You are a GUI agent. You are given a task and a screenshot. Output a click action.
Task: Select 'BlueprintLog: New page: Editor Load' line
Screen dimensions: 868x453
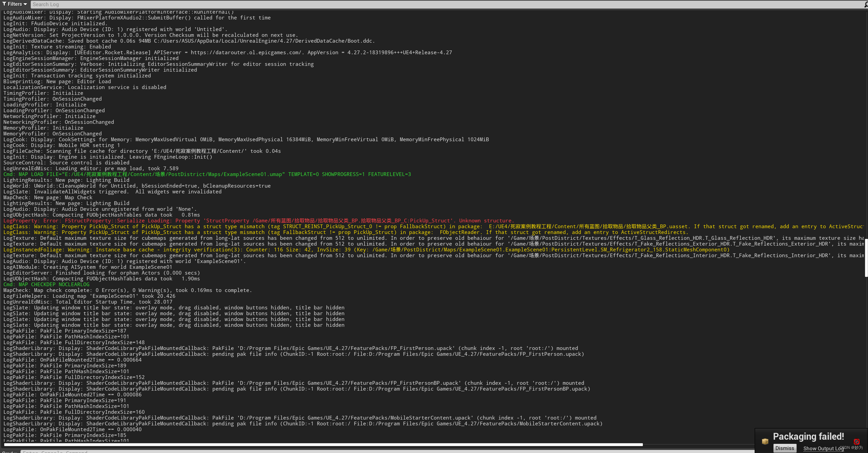pos(57,82)
